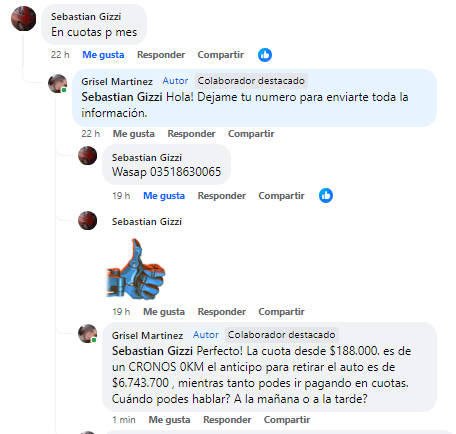456x434 pixels.
Task: Click the '1 min' timestamp under the last reply
Action: point(124,420)
